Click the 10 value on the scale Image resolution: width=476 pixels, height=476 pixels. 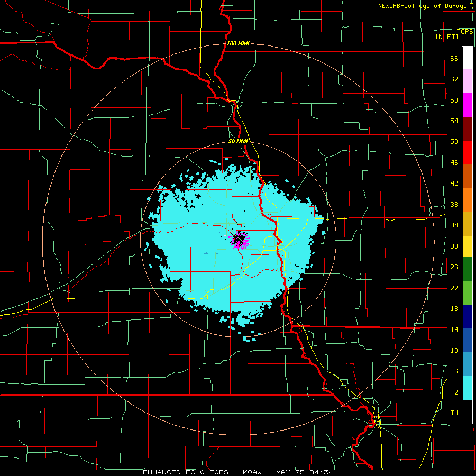pos(454,351)
